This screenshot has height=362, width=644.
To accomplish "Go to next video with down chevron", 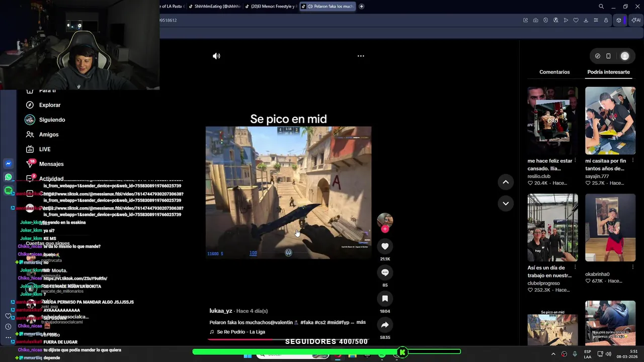I will pos(506,203).
